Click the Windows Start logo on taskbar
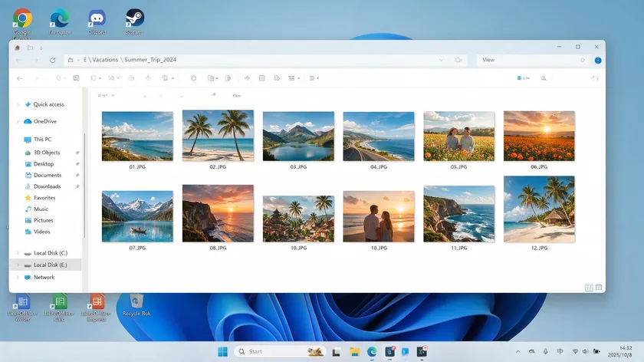 click(222, 352)
